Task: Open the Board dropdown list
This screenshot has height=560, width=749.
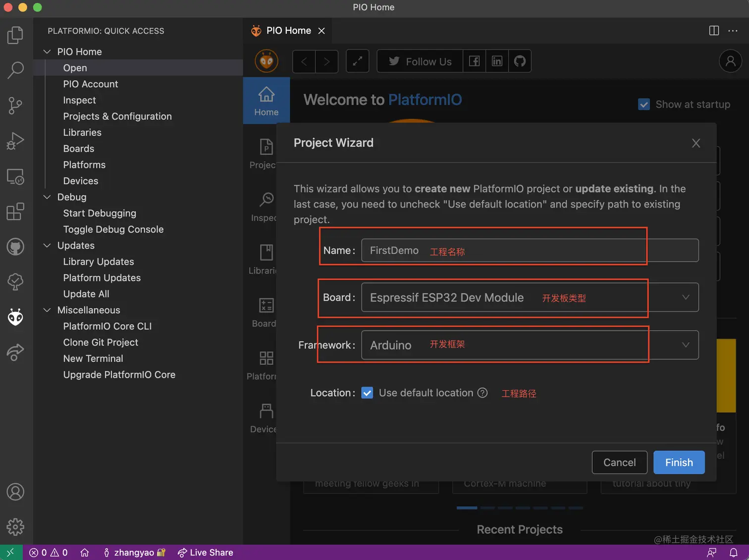Action: 530,297
